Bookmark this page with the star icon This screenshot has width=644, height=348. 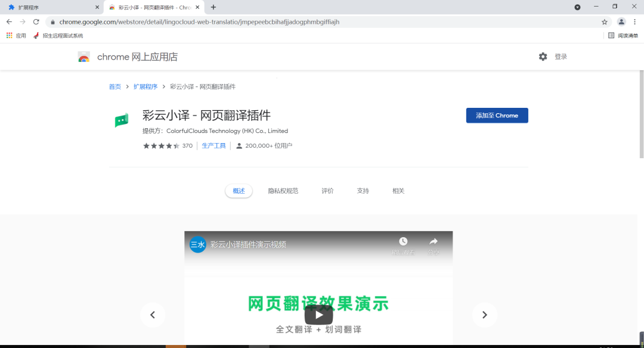tap(604, 22)
